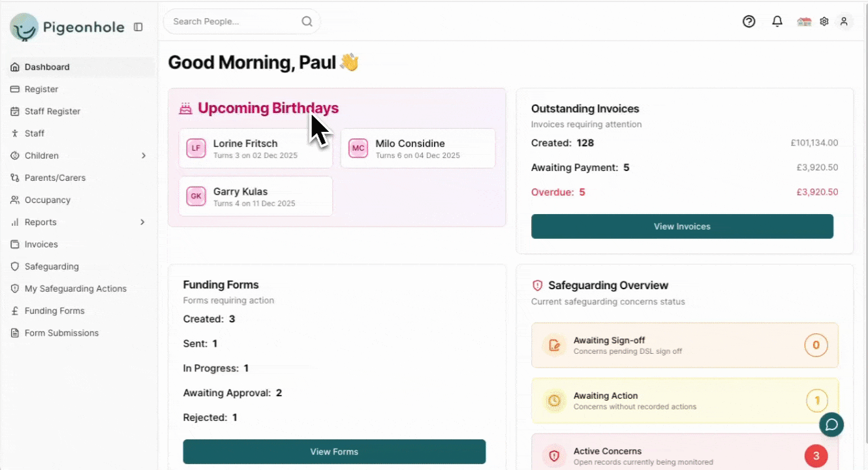Screen dimensions: 868x470
Task: Toggle the sidebar collapse icon
Action: [138, 27]
